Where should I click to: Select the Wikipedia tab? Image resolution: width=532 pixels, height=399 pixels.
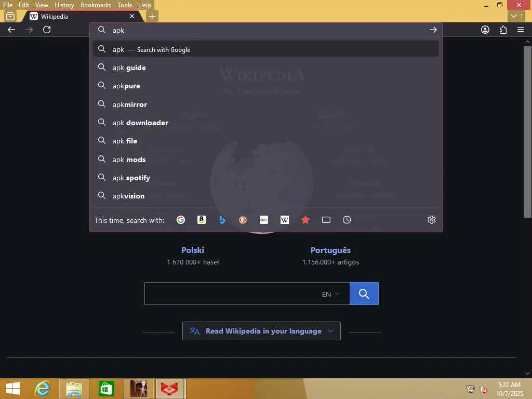[83, 16]
